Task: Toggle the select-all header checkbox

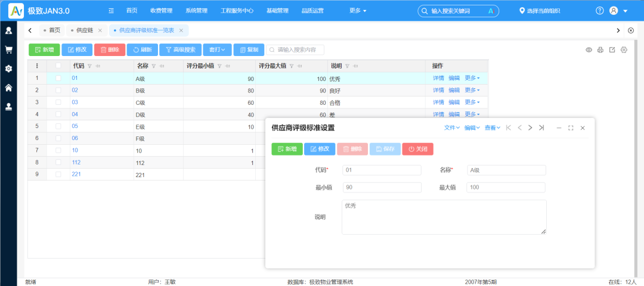Action: pos(58,66)
